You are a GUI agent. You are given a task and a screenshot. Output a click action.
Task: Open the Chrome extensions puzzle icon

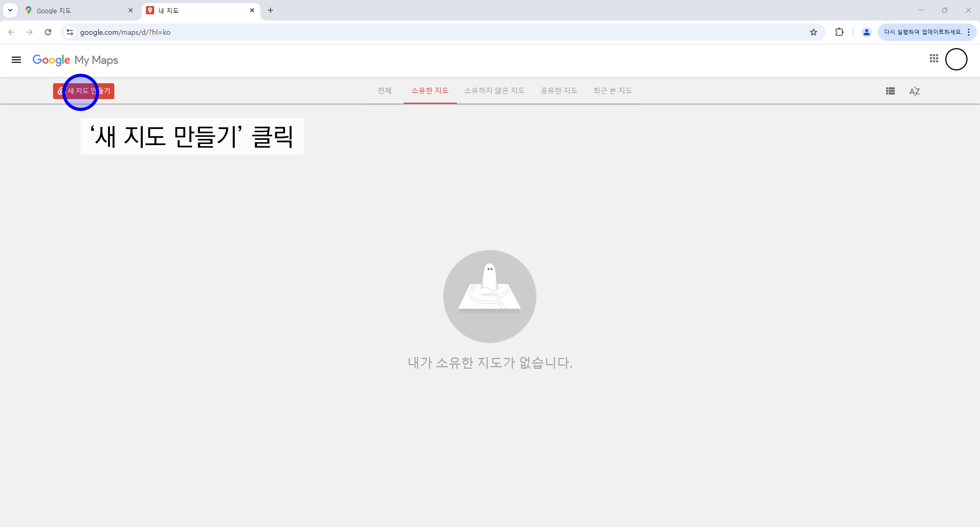point(839,32)
